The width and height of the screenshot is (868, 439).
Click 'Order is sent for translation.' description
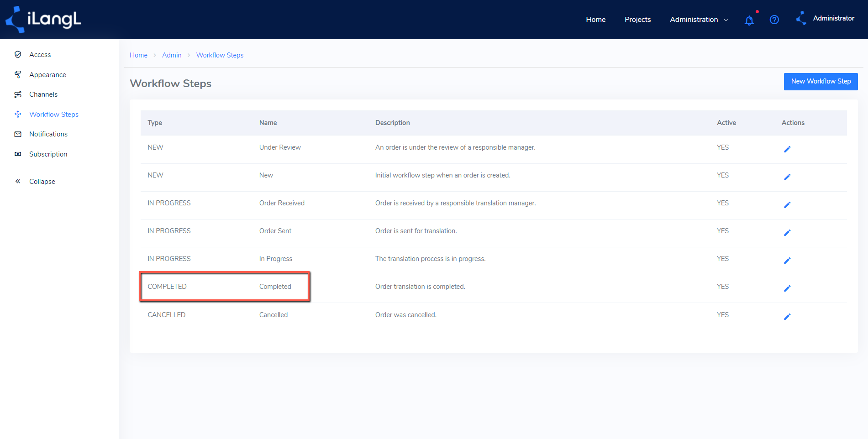416,231
